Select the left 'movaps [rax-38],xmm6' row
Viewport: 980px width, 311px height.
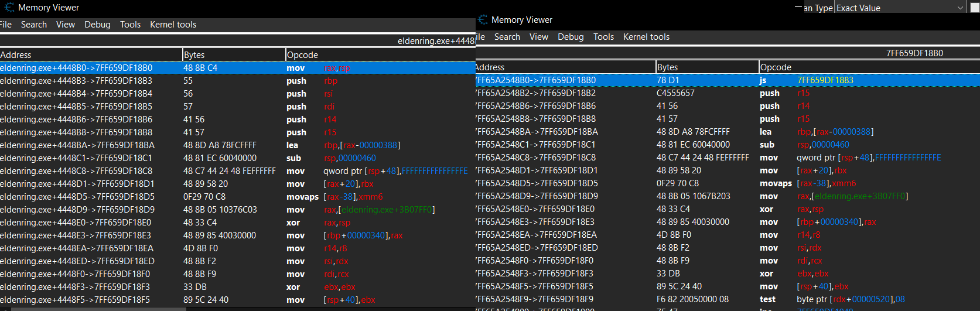point(234,197)
